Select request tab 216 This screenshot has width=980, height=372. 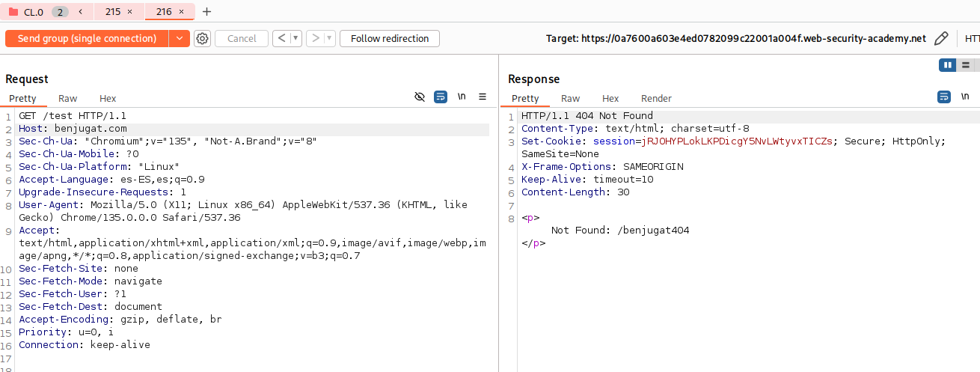[164, 12]
